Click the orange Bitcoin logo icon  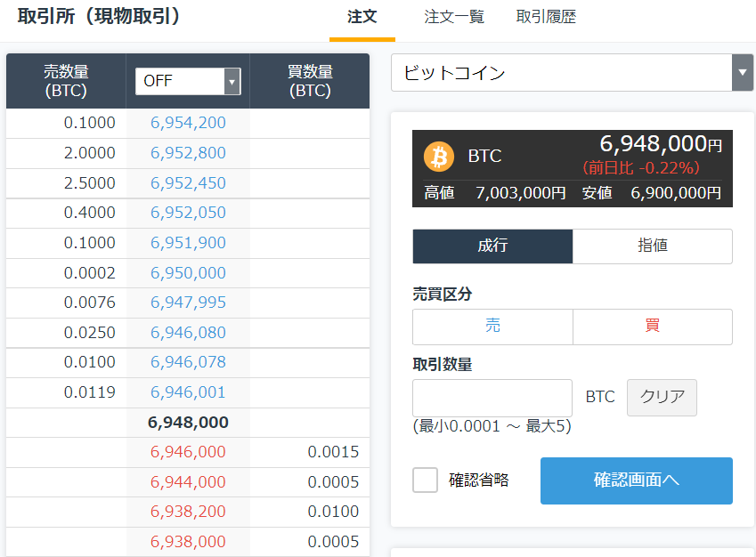click(x=439, y=157)
